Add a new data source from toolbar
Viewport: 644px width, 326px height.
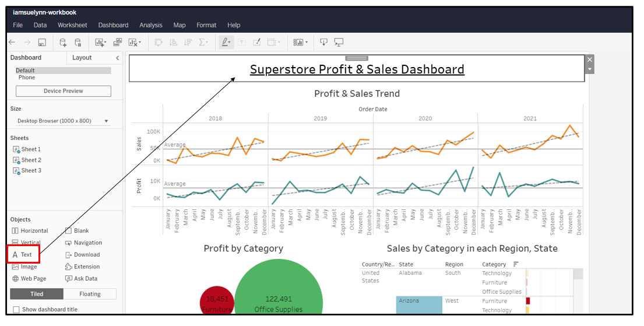pyautogui.click(x=63, y=42)
